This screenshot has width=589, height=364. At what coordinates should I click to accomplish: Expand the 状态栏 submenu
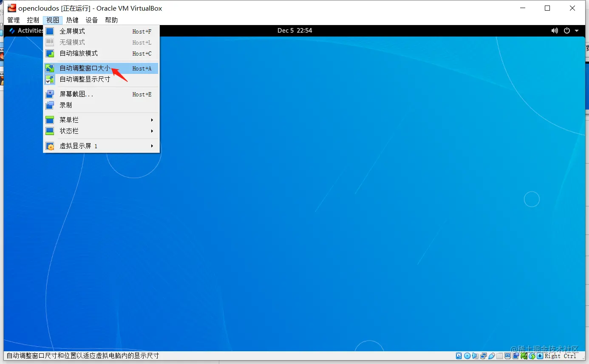point(101,131)
